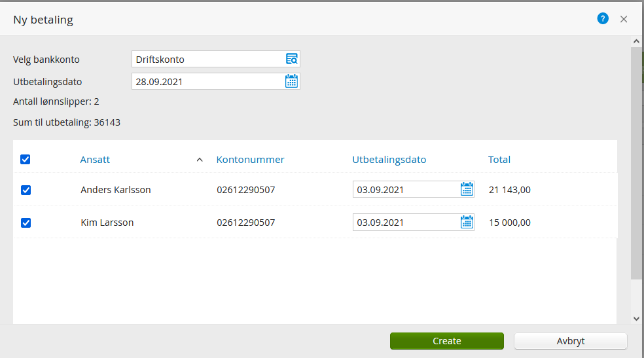Click the Sum til utbetaling: 36143 text
The width and height of the screenshot is (644, 358).
67,122
